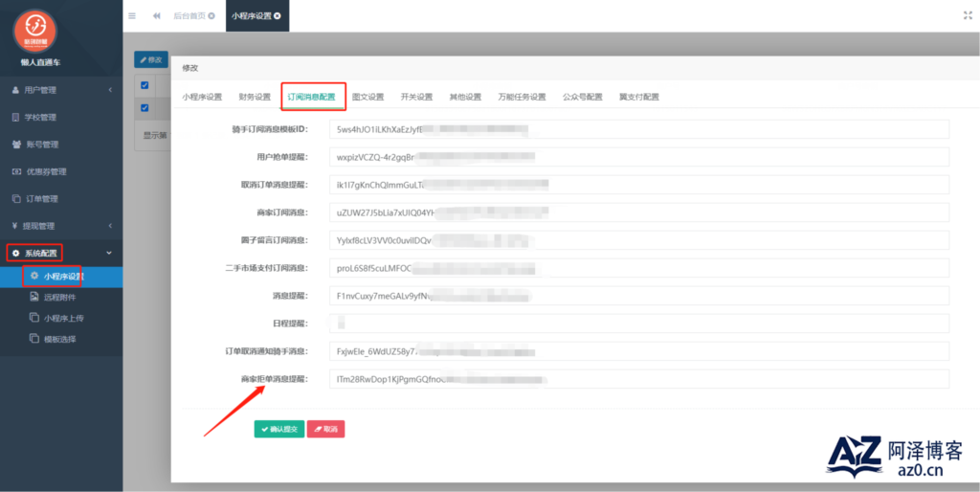Switch to 订阅消息配置 tab
The image size is (980, 492).
(311, 97)
